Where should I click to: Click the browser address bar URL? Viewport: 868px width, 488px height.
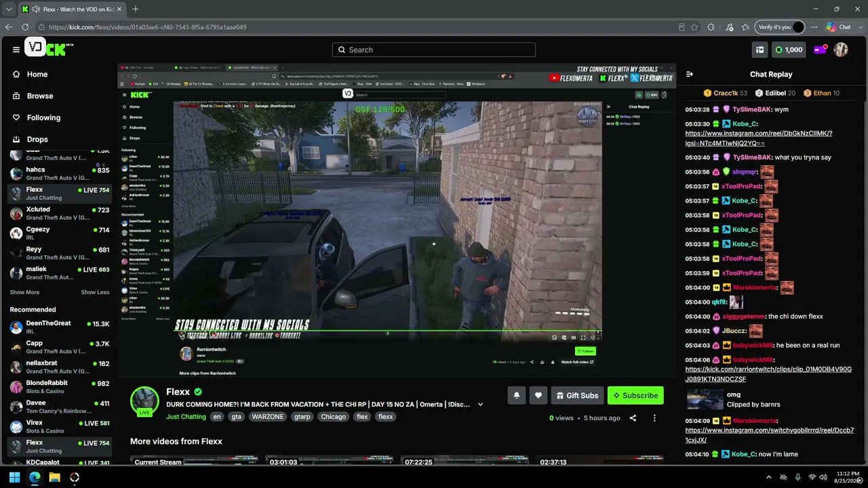tap(147, 27)
